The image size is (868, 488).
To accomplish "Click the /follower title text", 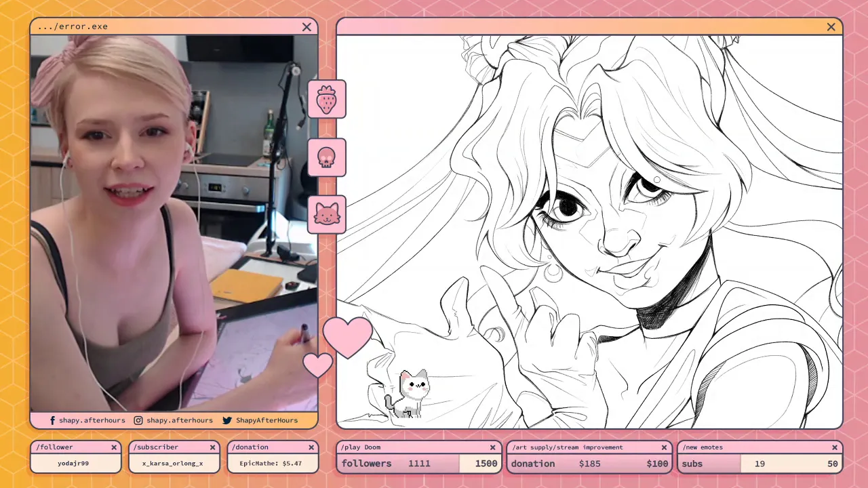I will click(x=54, y=447).
